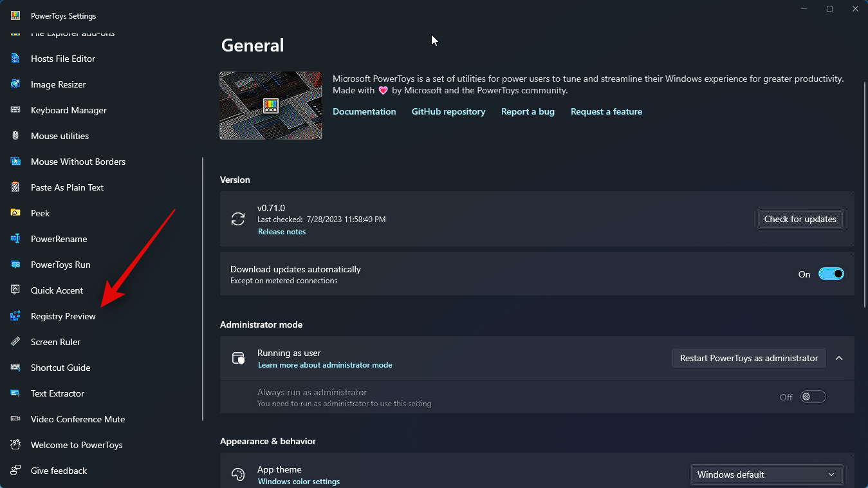Image resolution: width=868 pixels, height=488 pixels.
Task: Open Hosts File Editor from the sidebar icon
Action: 15,59
